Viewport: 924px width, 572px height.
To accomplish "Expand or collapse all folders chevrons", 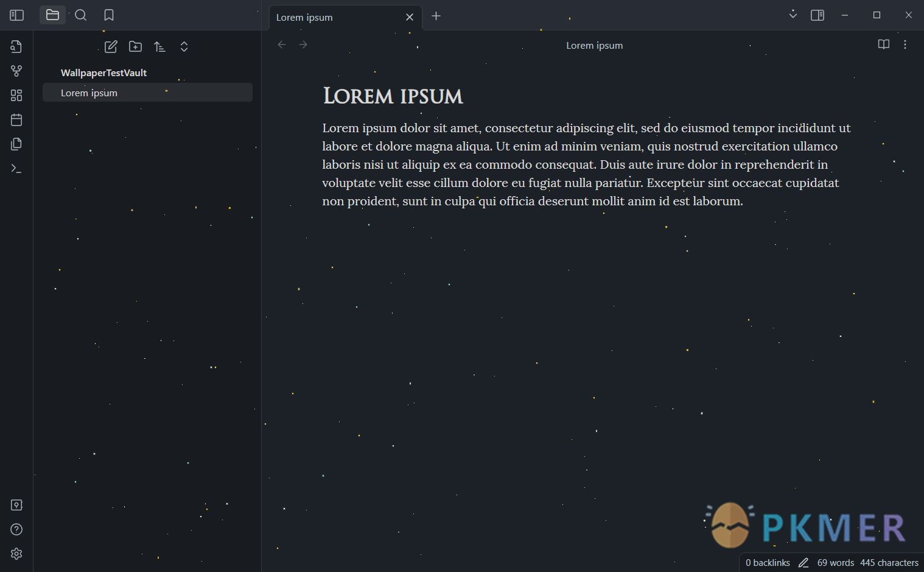I will (184, 47).
